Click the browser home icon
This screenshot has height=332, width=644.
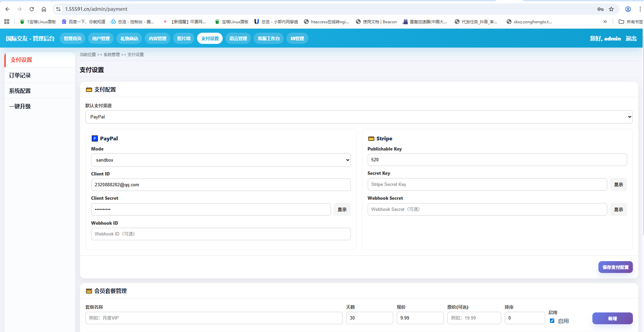pyautogui.click(x=44, y=9)
